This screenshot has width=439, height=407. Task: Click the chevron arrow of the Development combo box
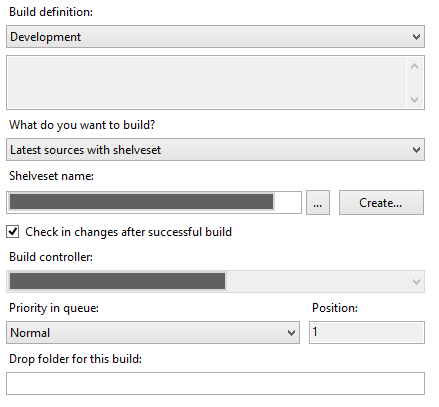[416, 37]
